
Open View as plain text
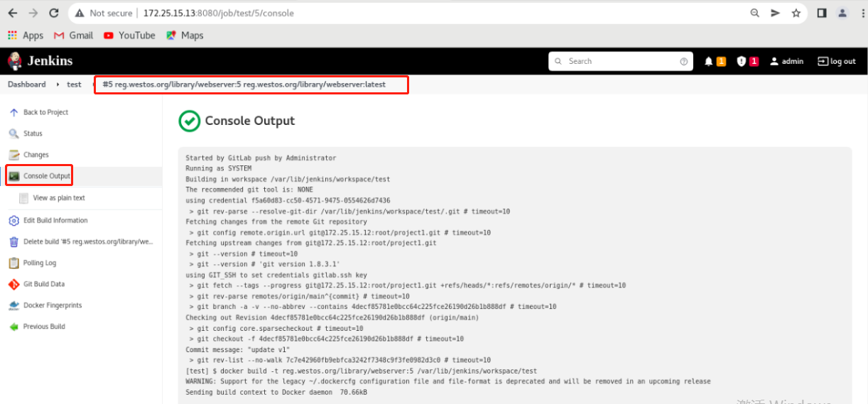[59, 198]
